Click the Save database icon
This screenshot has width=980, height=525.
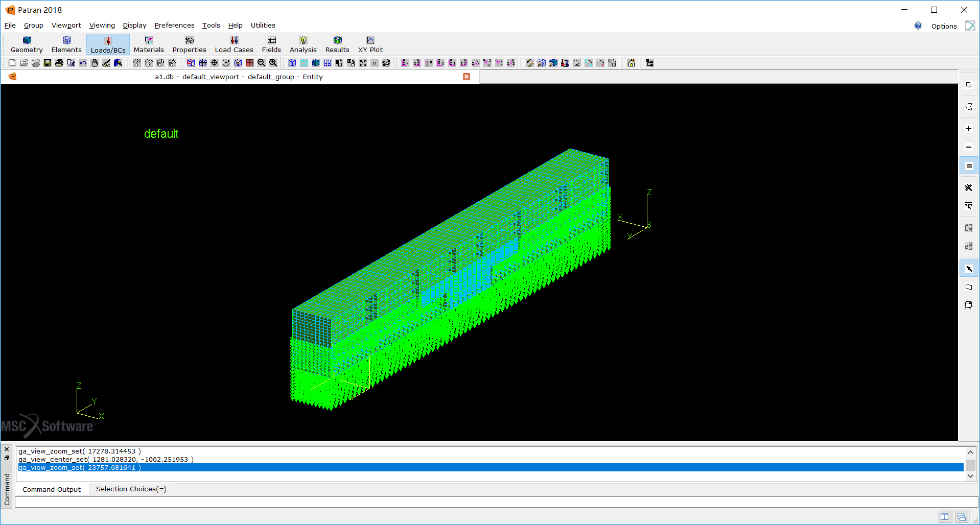point(48,63)
